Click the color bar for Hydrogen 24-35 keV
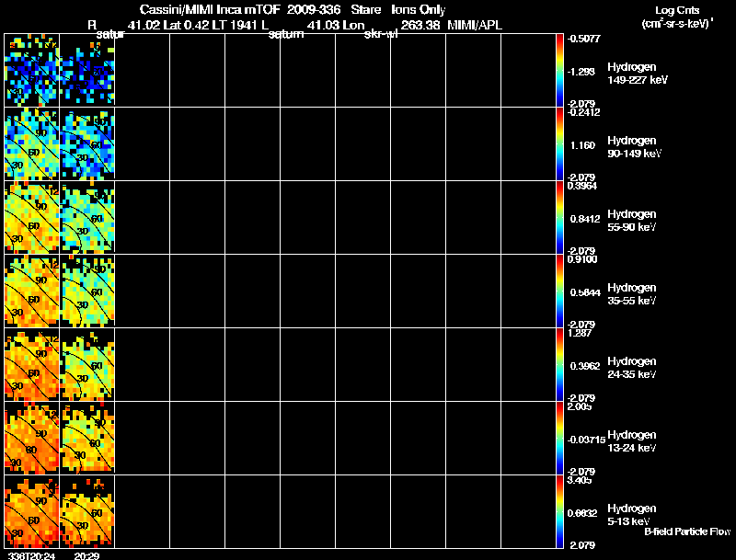 tap(559, 364)
